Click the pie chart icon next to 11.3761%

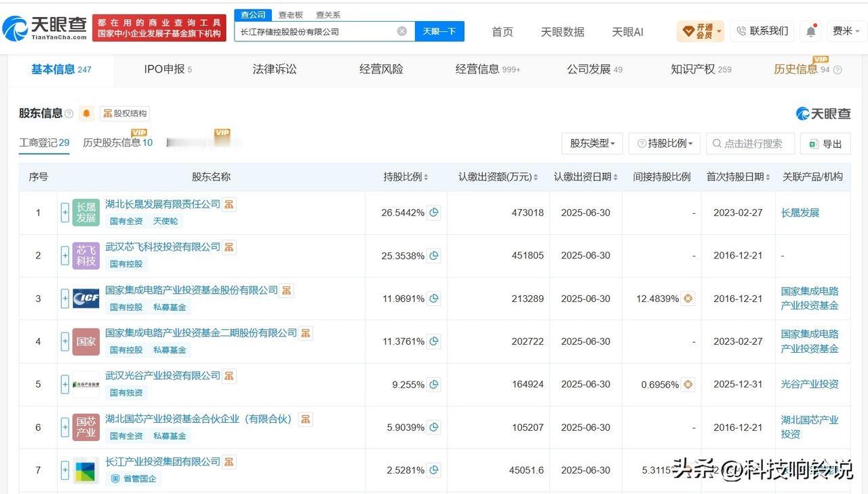click(x=434, y=341)
